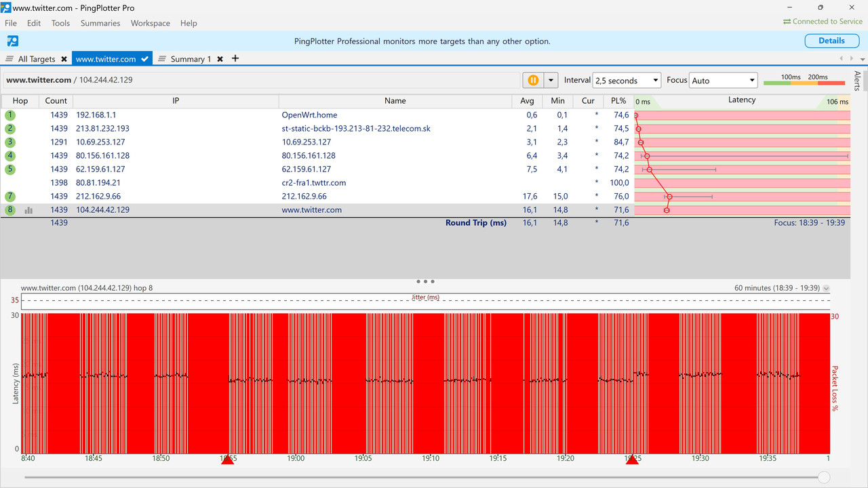Image resolution: width=868 pixels, height=488 pixels.
Task: Open the Tools menu
Action: tap(60, 23)
